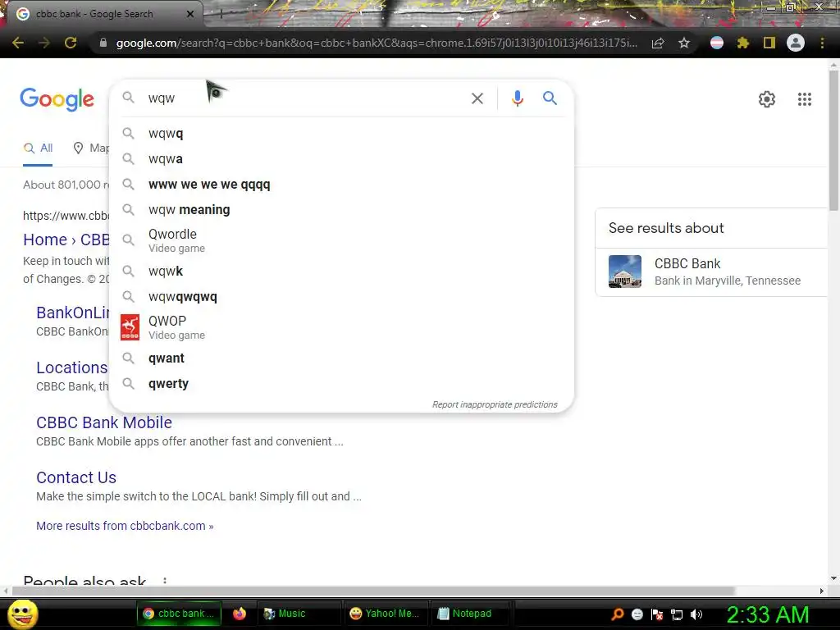Image resolution: width=840 pixels, height=630 pixels.
Task: Reload the page with the refresh icon
Action: click(x=71, y=43)
